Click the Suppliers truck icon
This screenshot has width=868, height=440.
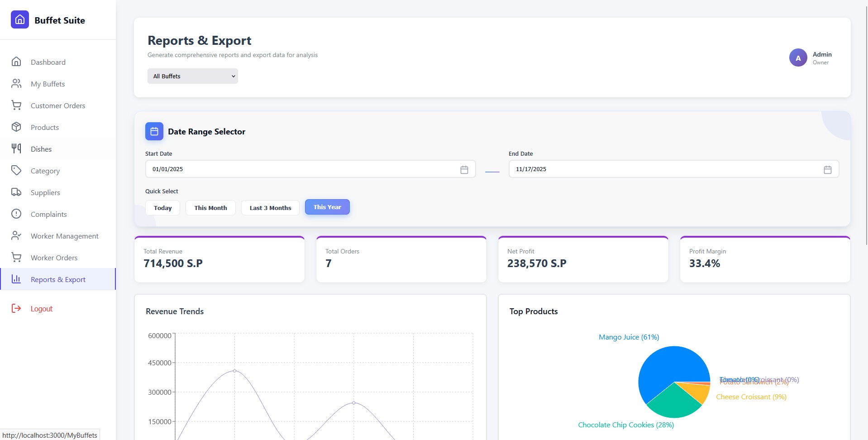tap(16, 192)
